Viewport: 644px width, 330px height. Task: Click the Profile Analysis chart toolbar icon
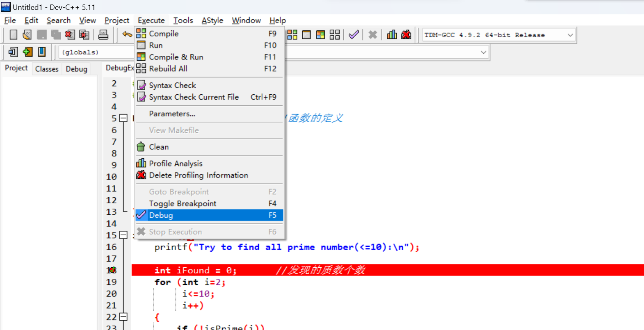(x=392, y=35)
